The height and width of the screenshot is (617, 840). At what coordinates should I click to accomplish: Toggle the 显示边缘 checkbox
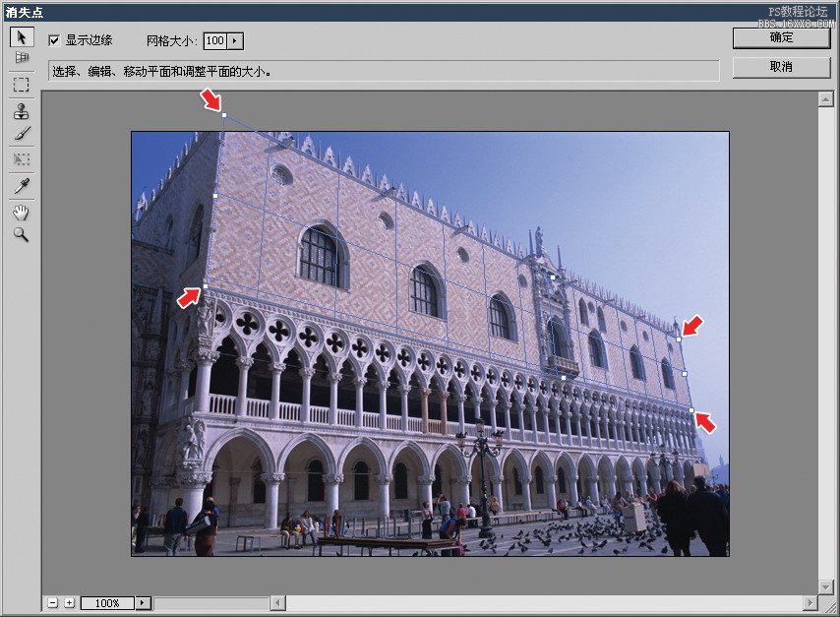tap(54, 40)
